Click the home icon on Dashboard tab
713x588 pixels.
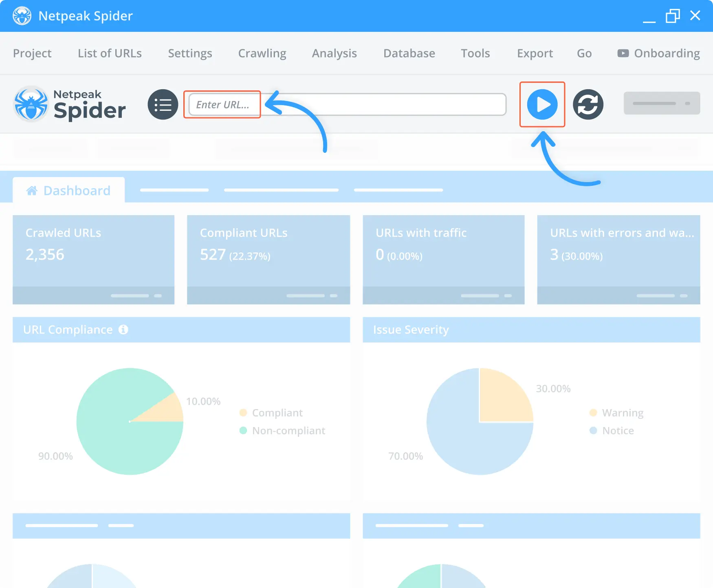[x=32, y=190]
